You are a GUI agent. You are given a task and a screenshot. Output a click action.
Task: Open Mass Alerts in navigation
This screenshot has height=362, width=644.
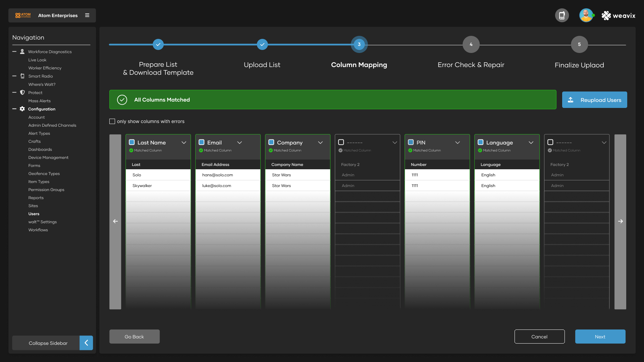point(40,101)
